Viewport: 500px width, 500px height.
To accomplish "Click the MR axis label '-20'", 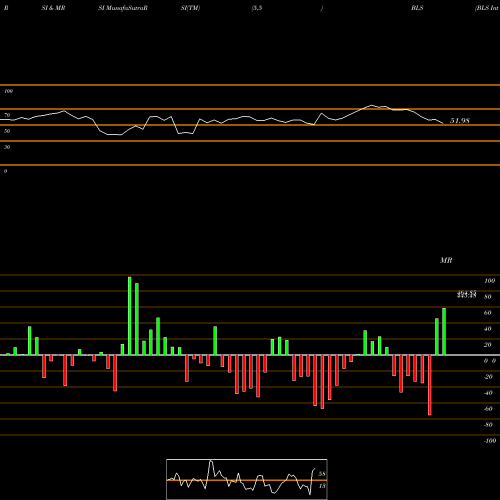I will tap(488, 377).
